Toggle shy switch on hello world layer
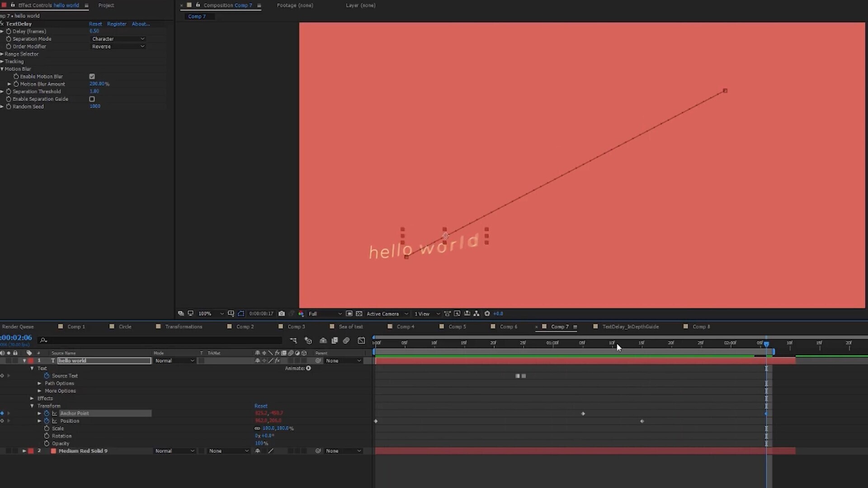Image resolution: width=868 pixels, height=488 pixels. 257,361
